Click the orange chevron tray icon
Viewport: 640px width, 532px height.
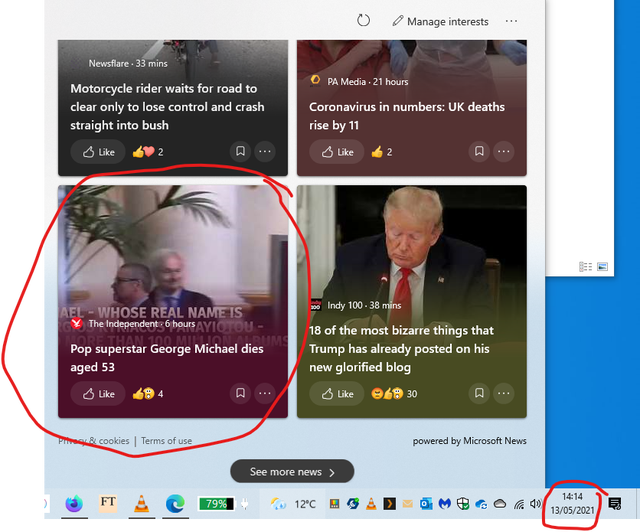[389, 504]
